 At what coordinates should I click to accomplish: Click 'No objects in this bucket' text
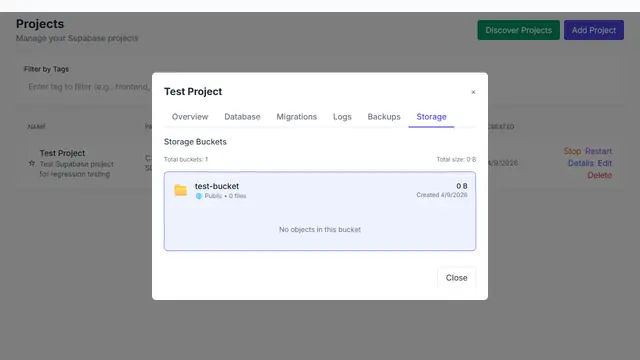point(320,229)
